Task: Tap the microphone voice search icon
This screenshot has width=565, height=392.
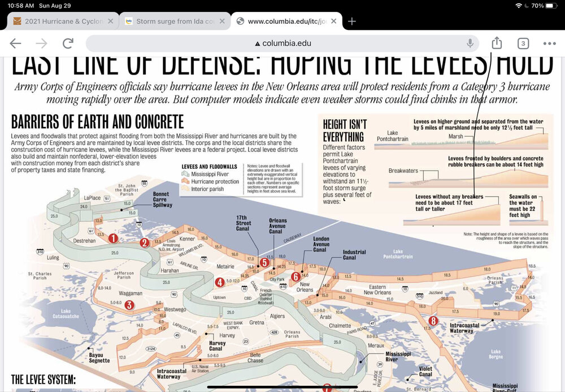Action: [x=470, y=43]
